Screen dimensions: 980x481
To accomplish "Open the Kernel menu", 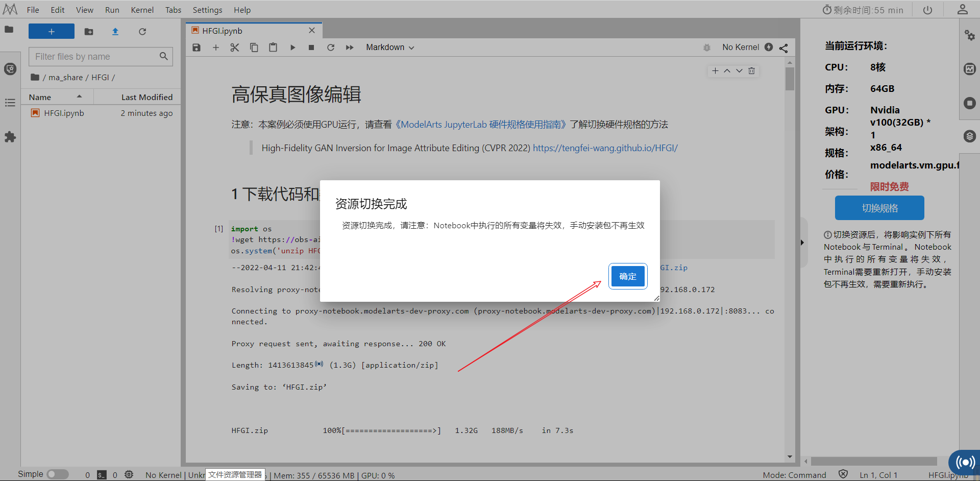I will click(x=142, y=10).
